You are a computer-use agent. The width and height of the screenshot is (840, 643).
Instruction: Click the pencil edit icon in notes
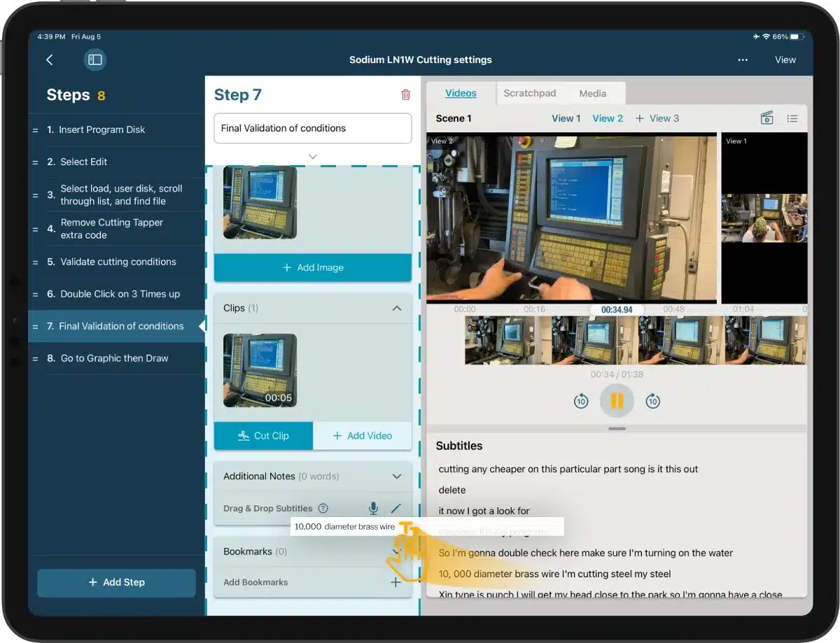[x=396, y=509]
